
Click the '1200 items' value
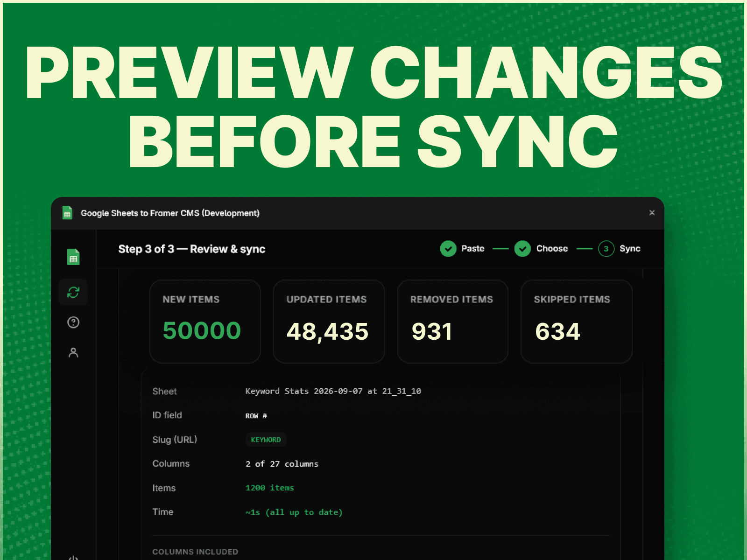click(x=270, y=488)
